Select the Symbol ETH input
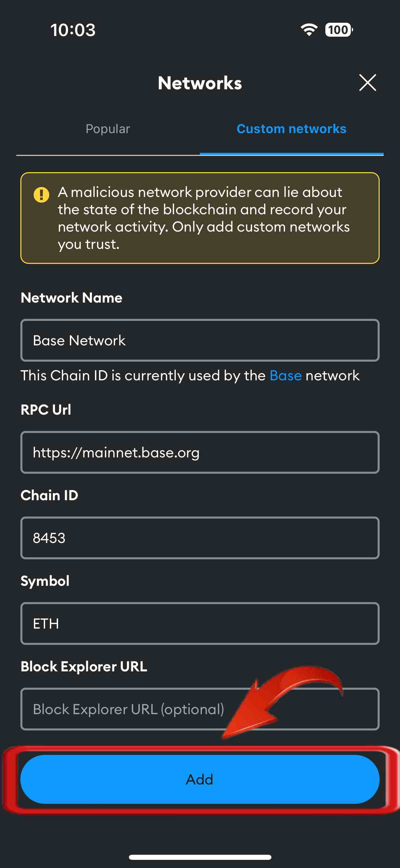 click(200, 623)
